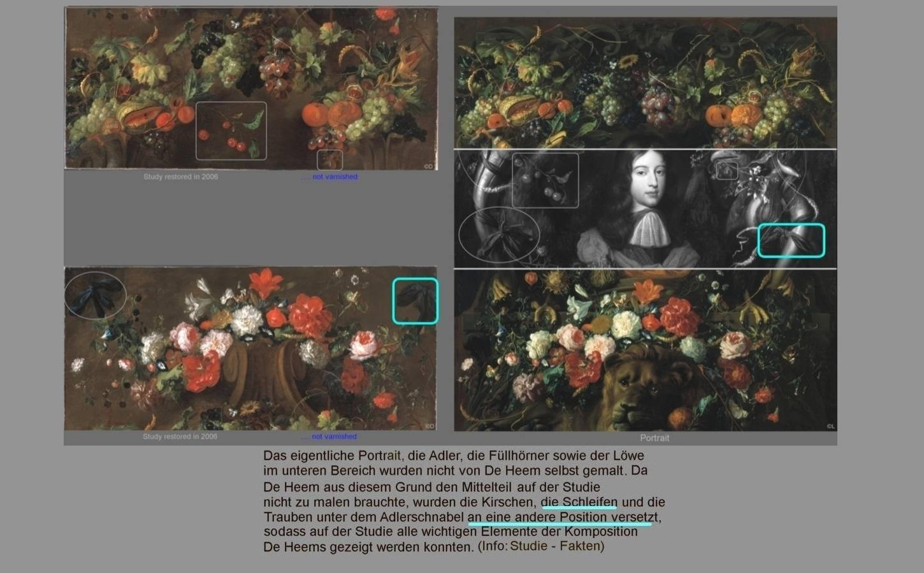Click small grapes box near eagle's beak
Viewport: 924px width, 573px height.
click(x=727, y=170)
